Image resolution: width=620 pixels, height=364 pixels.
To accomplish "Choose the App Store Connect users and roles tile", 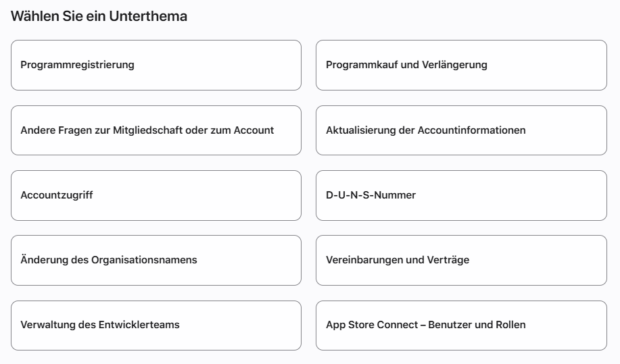I will click(x=461, y=326).
